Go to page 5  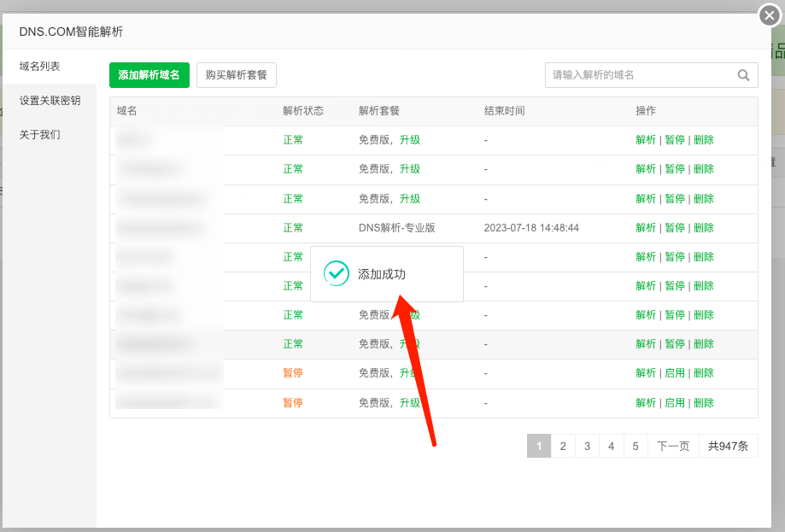636,446
